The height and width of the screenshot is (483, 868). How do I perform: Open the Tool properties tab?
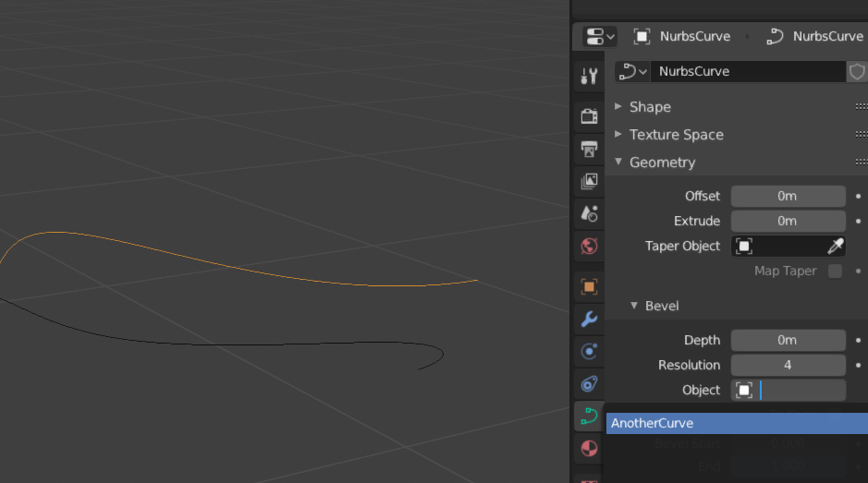589,76
